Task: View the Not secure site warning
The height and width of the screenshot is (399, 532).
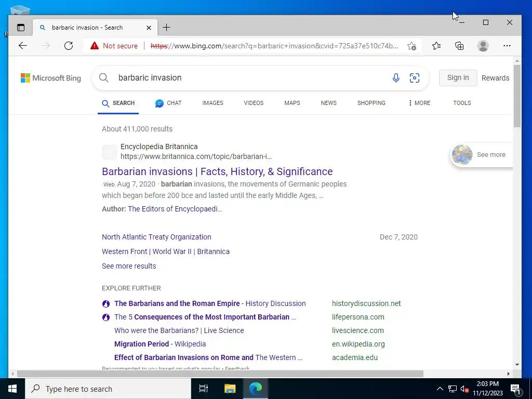Action: coord(114,46)
